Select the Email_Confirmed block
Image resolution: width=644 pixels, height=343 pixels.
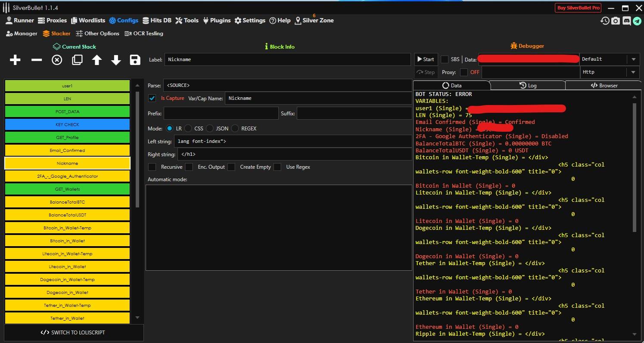pyautogui.click(x=67, y=150)
